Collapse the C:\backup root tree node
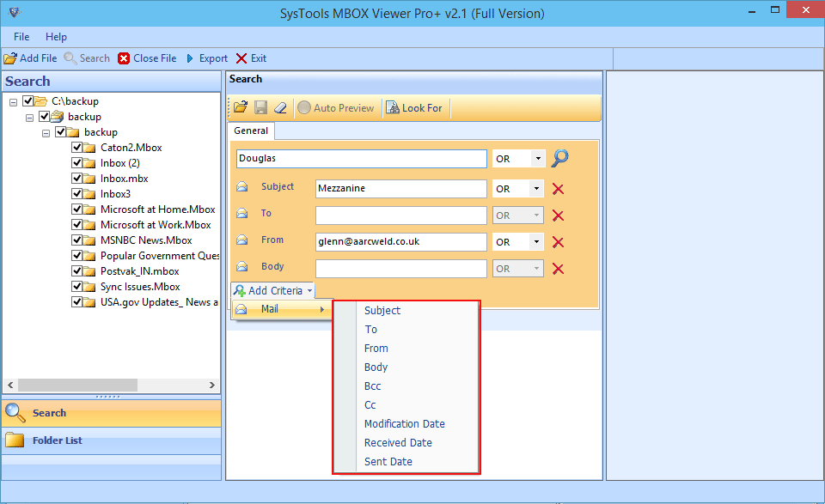825x504 pixels. point(13,102)
